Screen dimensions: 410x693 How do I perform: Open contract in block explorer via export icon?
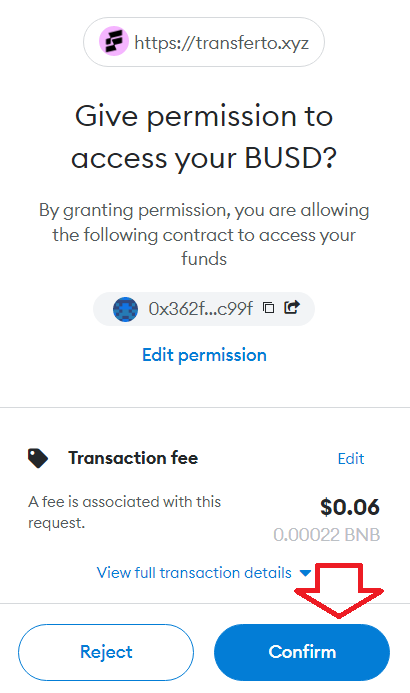pyautogui.click(x=292, y=307)
